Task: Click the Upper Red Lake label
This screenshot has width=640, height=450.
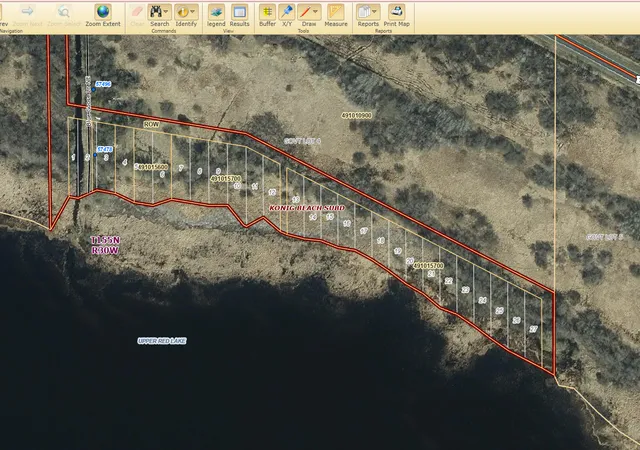Action: [162, 341]
